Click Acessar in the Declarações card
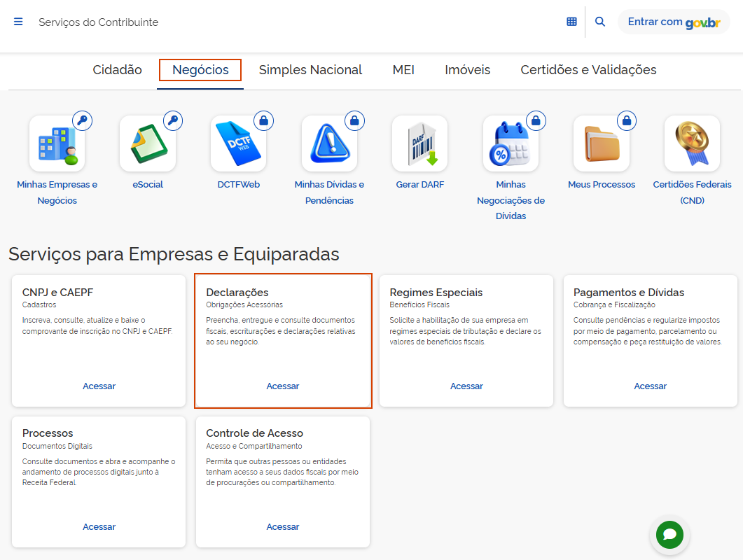The height and width of the screenshot is (560, 743). (283, 386)
